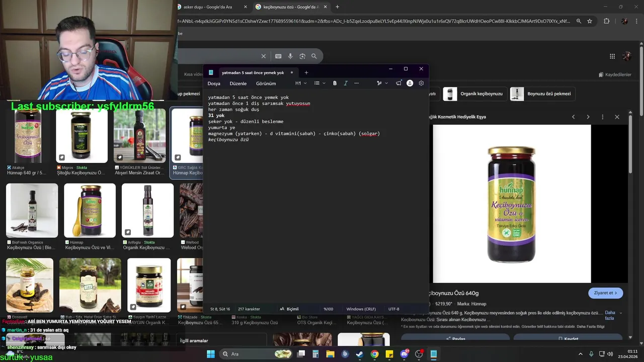The height and width of the screenshot is (362, 644).
Task: Click 'UTF-8' encoding in the status bar
Action: 393,309
